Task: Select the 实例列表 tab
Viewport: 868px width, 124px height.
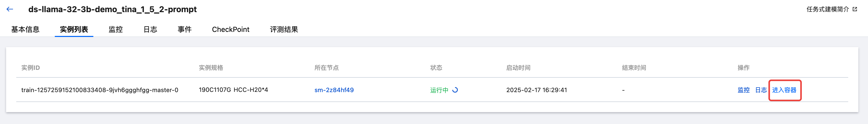Action: (x=74, y=29)
